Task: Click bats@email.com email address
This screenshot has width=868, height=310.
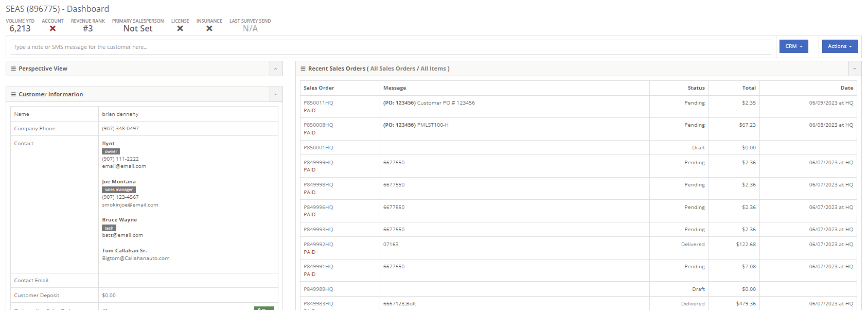Action: (x=122, y=235)
